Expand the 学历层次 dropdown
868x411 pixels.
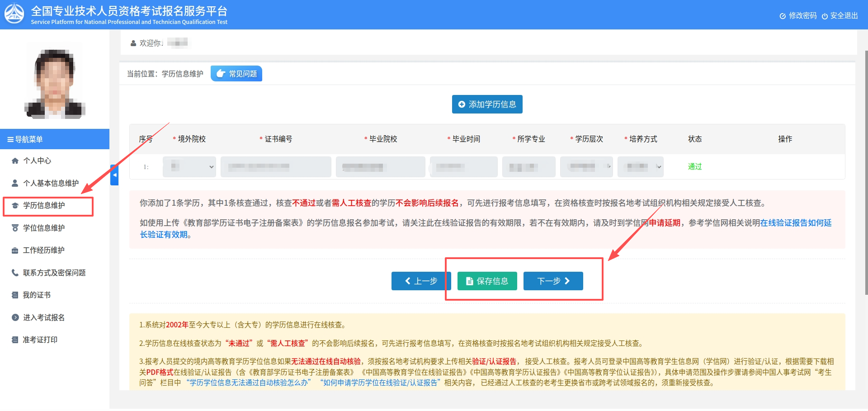click(586, 167)
